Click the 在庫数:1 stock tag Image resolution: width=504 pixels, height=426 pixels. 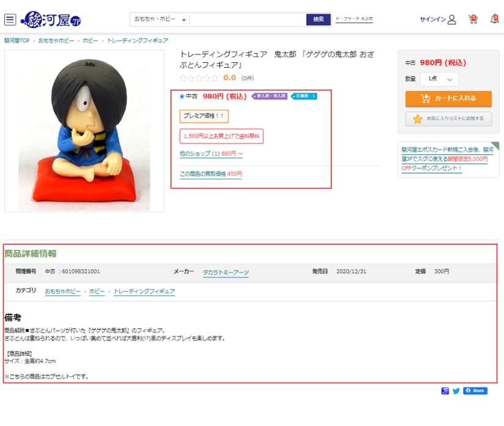point(304,96)
